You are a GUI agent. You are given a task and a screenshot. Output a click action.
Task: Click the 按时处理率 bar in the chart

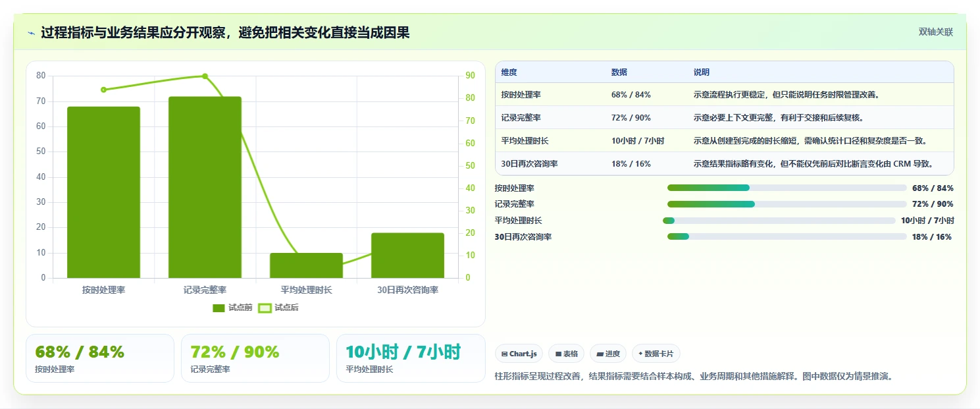(x=103, y=192)
